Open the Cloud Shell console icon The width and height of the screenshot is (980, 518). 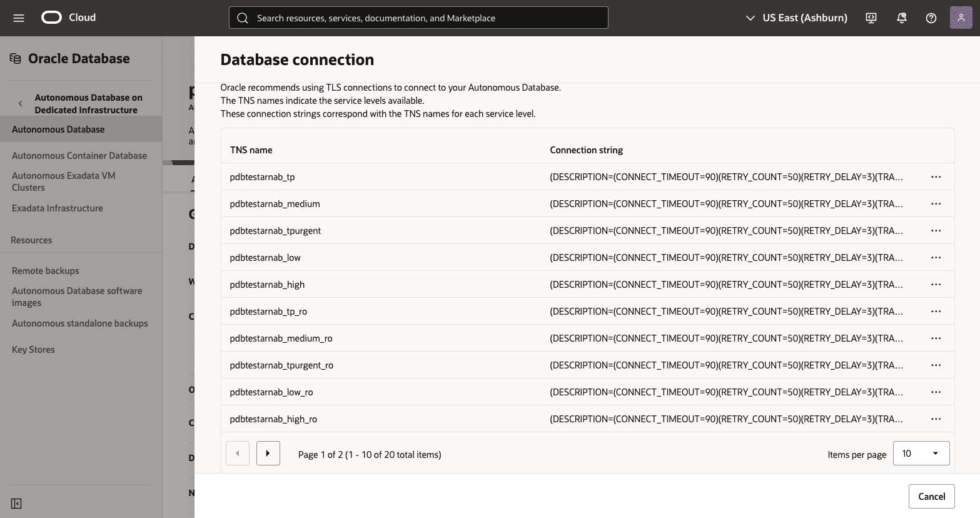[x=871, y=18]
